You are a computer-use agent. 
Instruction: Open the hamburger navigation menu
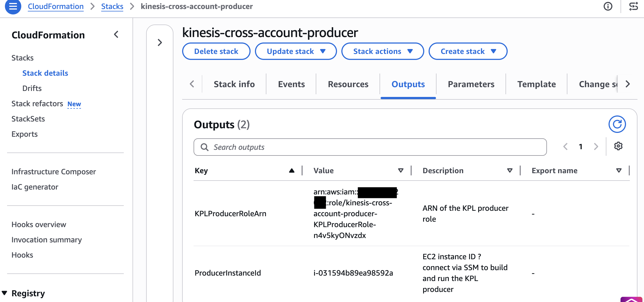click(x=13, y=7)
